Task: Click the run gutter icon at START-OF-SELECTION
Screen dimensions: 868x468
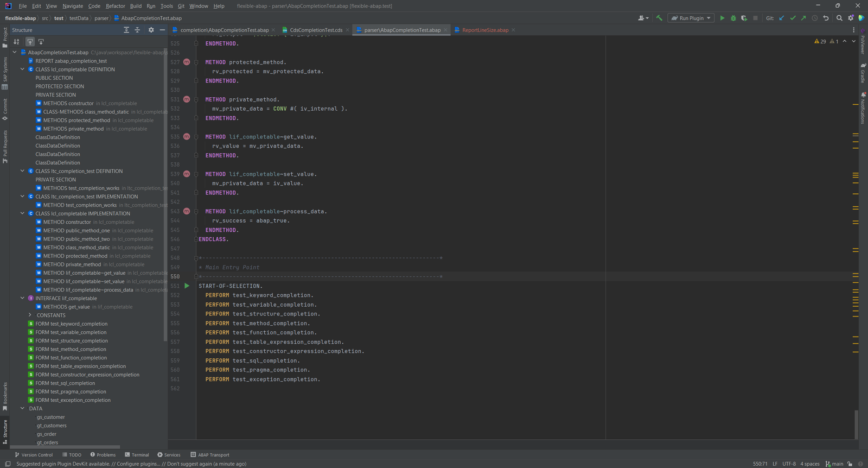Action: pos(187,286)
